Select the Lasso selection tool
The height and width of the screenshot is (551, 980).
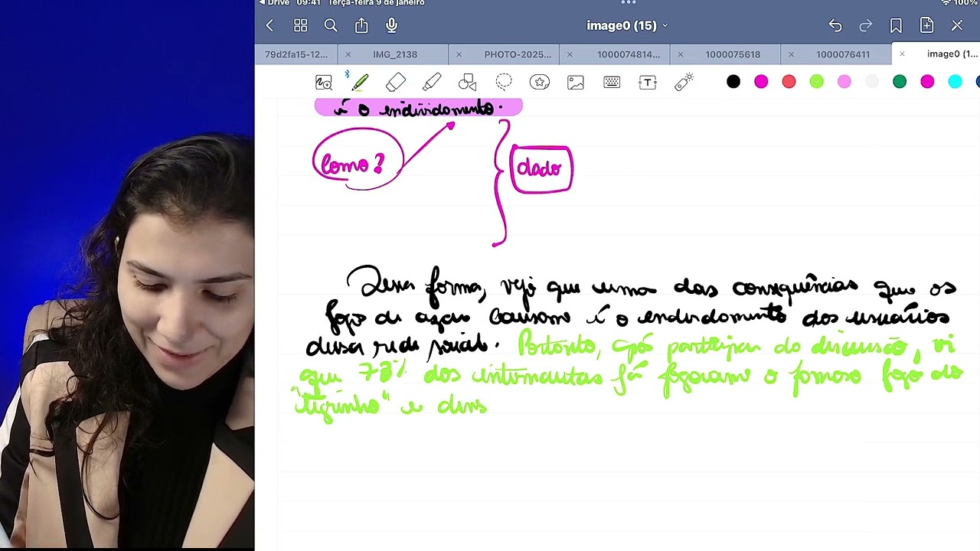click(x=504, y=82)
